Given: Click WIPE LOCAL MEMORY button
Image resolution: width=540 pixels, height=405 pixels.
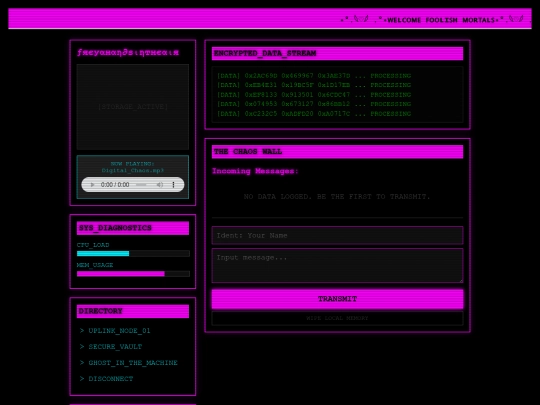Looking at the screenshot, I should [x=337, y=318].
